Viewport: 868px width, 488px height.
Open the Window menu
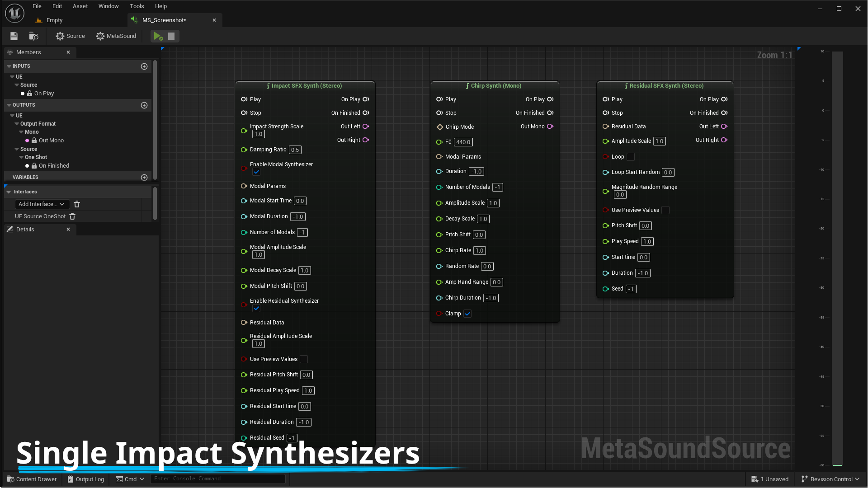tap(108, 6)
